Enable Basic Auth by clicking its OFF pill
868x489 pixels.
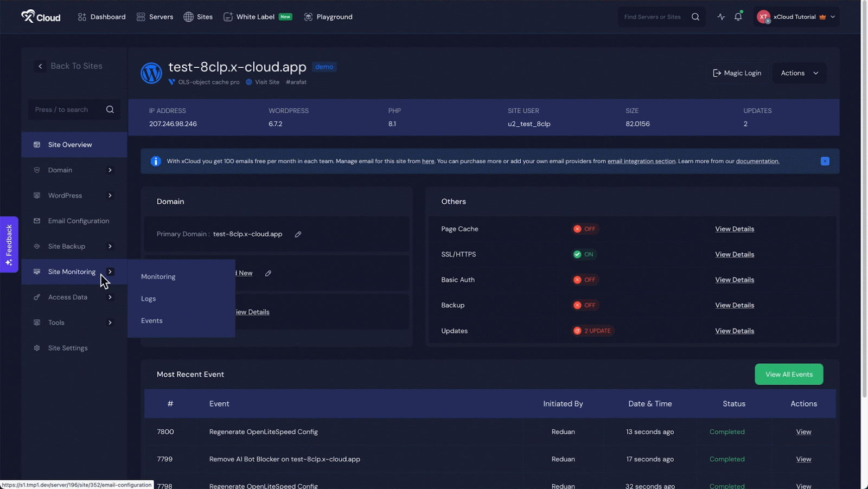tap(585, 279)
